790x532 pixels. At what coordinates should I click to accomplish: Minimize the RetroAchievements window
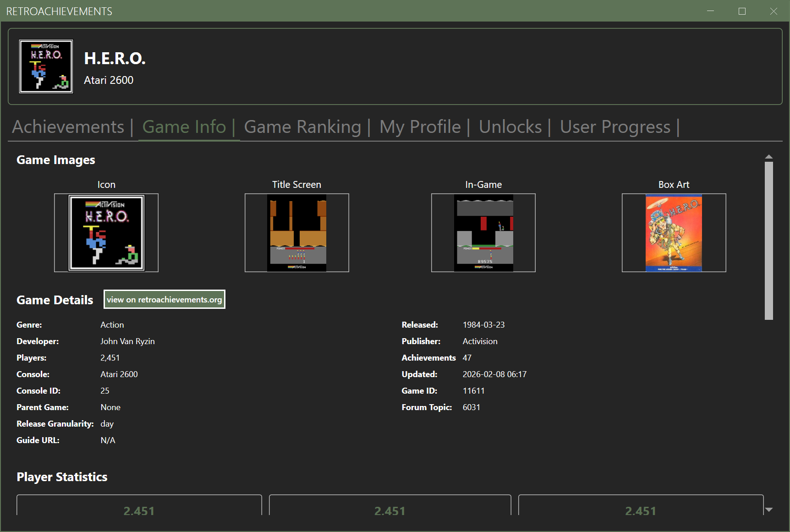711,11
